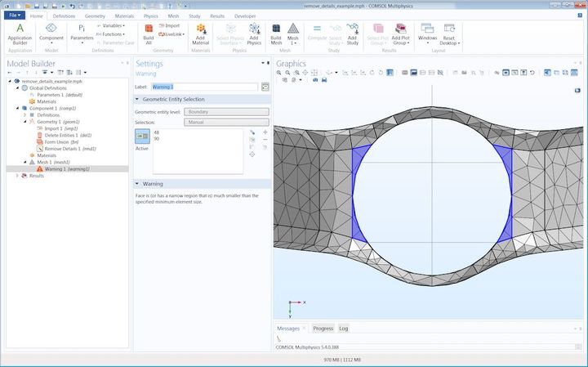The width and height of the screenshot is (588, 367).
Task: Toggle the highlighted grid/orientation button in Graphics
Action: coord(390,73)
